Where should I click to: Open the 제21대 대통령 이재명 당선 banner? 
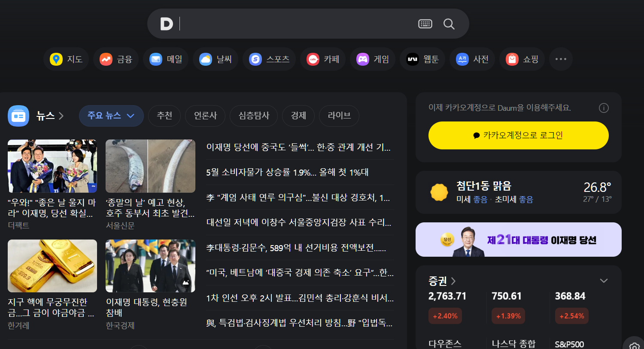(x=519, y=240)
